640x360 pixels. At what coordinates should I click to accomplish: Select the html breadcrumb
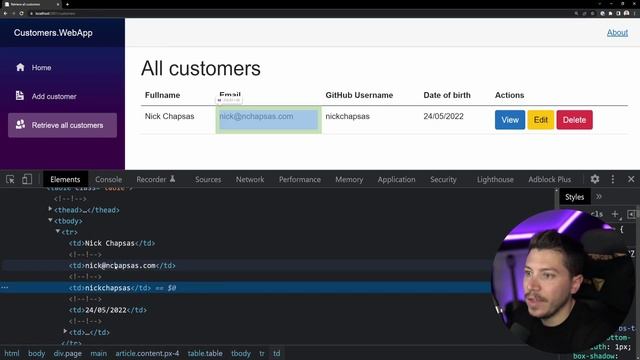coord(12,353)
